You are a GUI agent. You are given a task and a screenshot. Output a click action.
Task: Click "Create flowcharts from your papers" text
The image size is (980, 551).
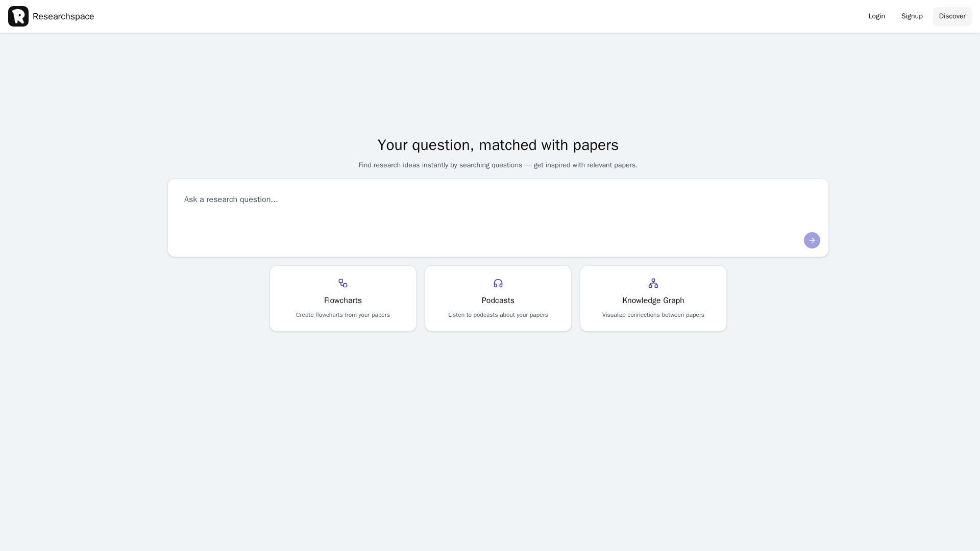click(x=343, y=315)
